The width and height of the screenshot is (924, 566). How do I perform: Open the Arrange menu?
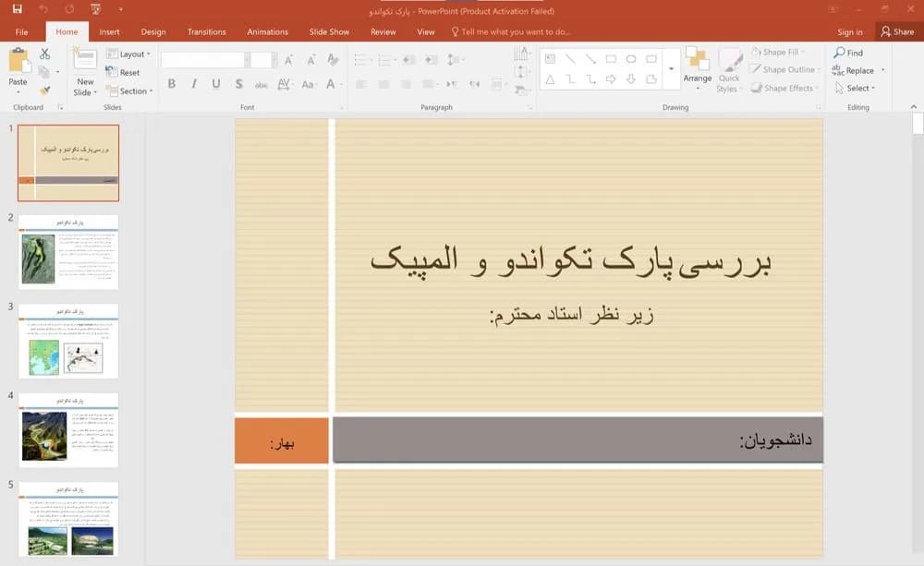(698, 69)
